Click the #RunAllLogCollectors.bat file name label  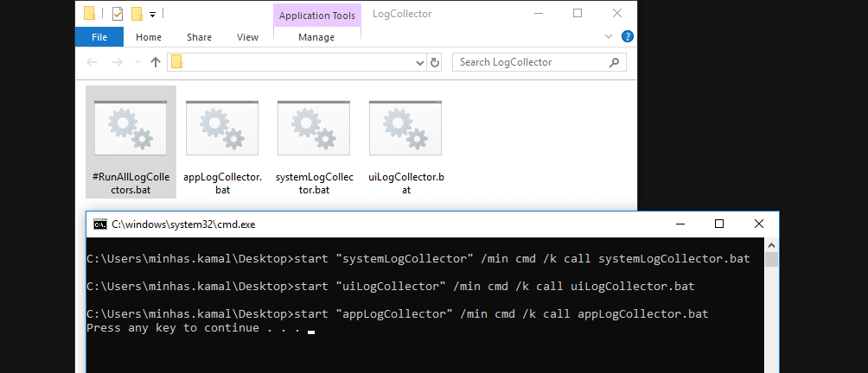coord(131,183)
